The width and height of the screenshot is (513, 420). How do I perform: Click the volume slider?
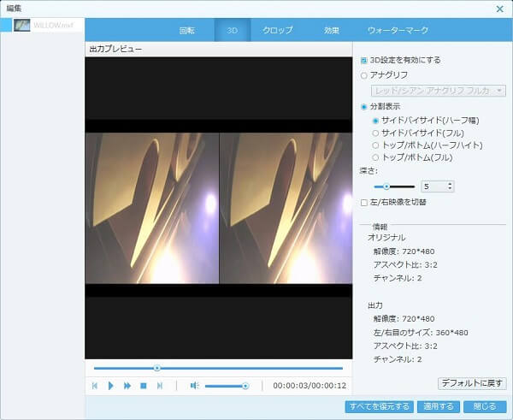click(x=227, y=387)
